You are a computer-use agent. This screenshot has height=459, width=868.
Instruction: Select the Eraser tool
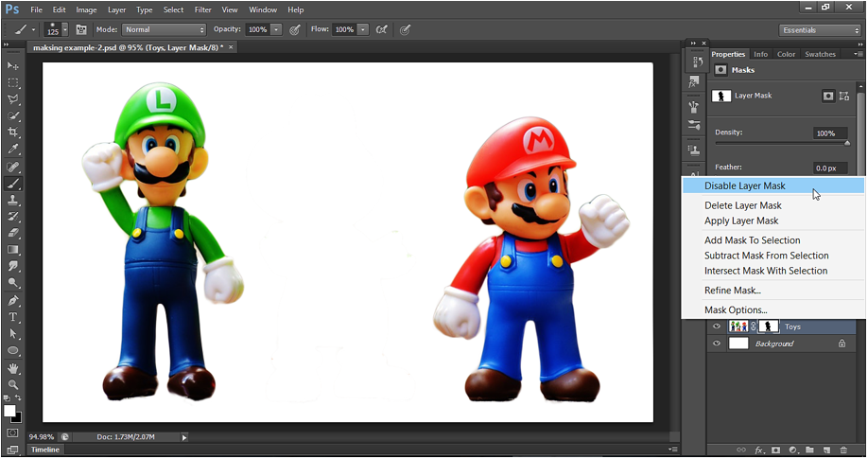[12, 234]
